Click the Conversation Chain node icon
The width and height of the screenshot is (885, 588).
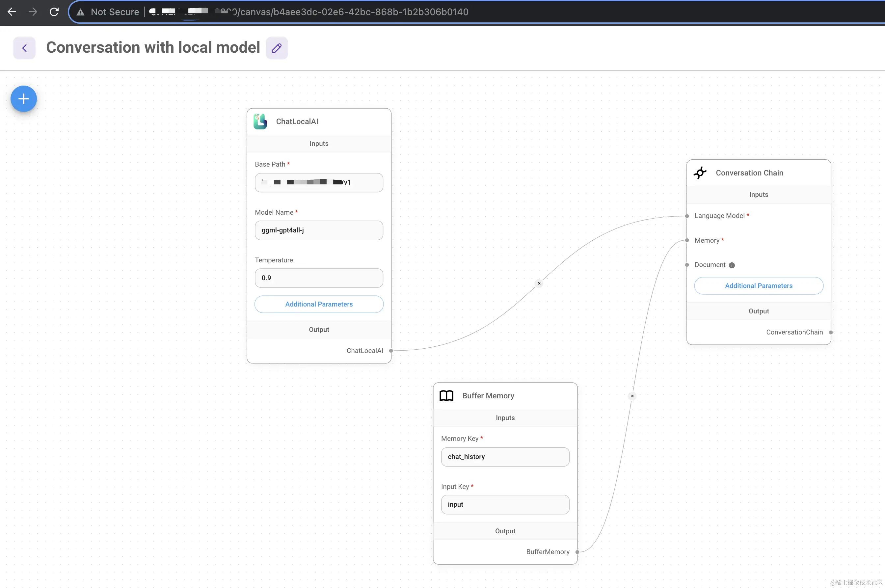700,173
